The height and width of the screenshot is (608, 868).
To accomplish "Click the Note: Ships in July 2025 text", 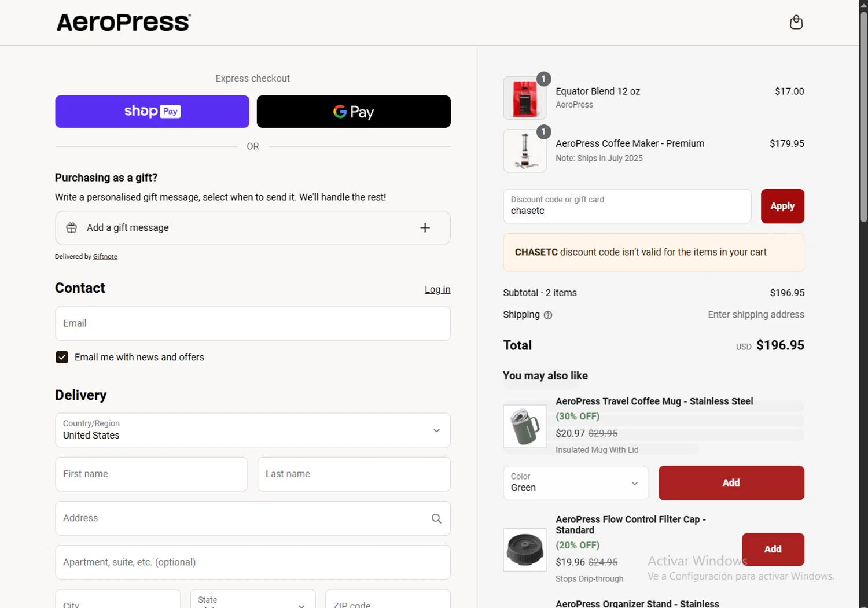I will [x=599, y=159].
